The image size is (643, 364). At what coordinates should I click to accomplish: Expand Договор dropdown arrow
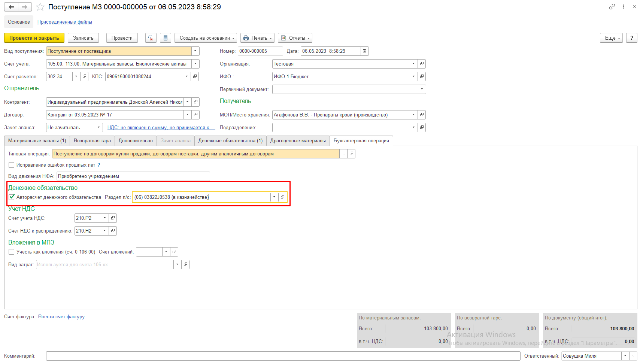pyautogui.click(x=188, y=115)
